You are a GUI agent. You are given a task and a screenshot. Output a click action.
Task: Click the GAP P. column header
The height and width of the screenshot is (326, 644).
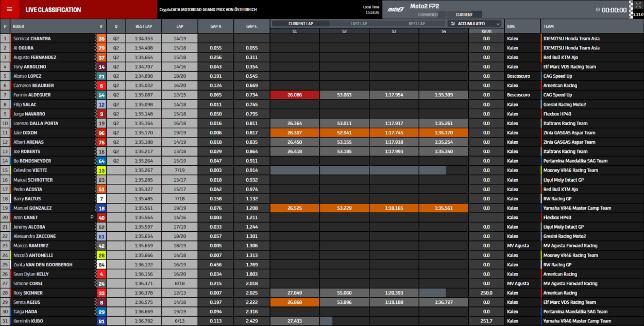tap(216, 26)
